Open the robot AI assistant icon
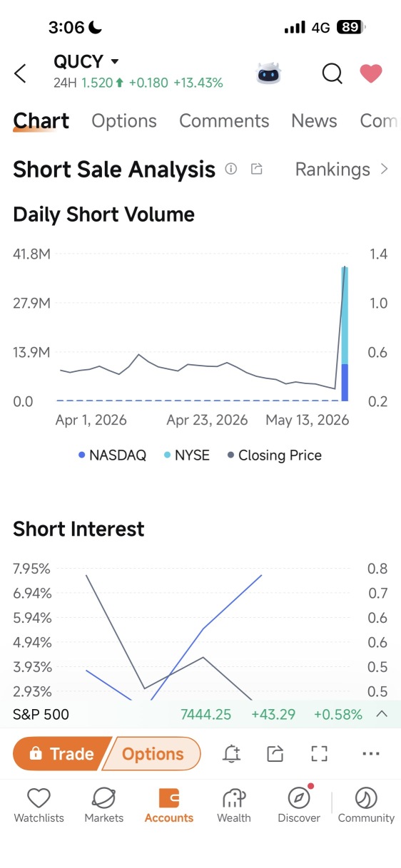 (x=269, y=73)
